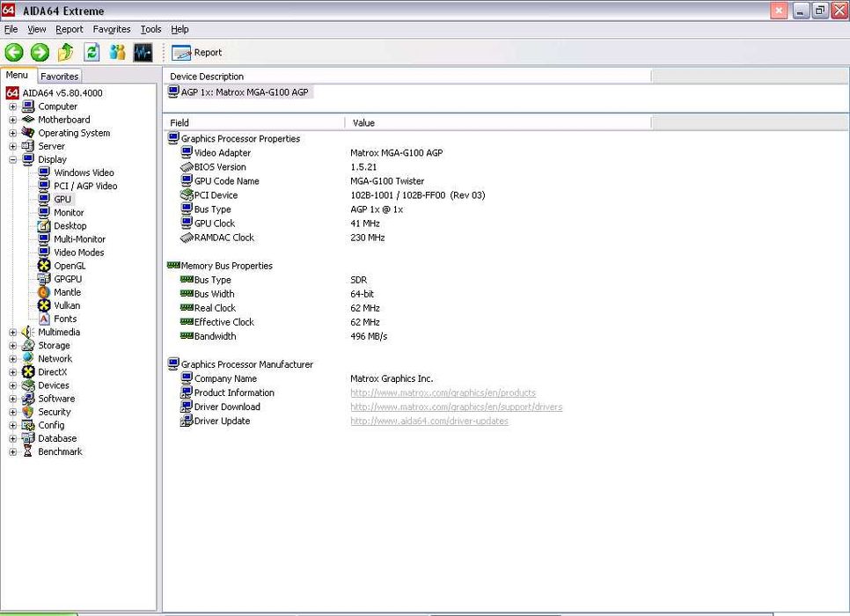
Task: Select Multi-Monitor in the tree
Action: [x=79, y=239]
